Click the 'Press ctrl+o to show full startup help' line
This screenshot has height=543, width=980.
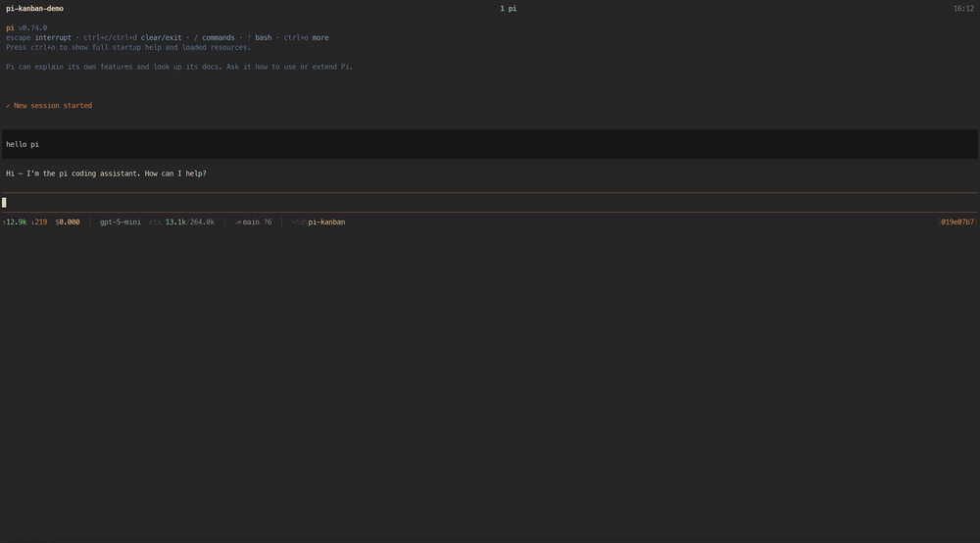coord(128,47)
